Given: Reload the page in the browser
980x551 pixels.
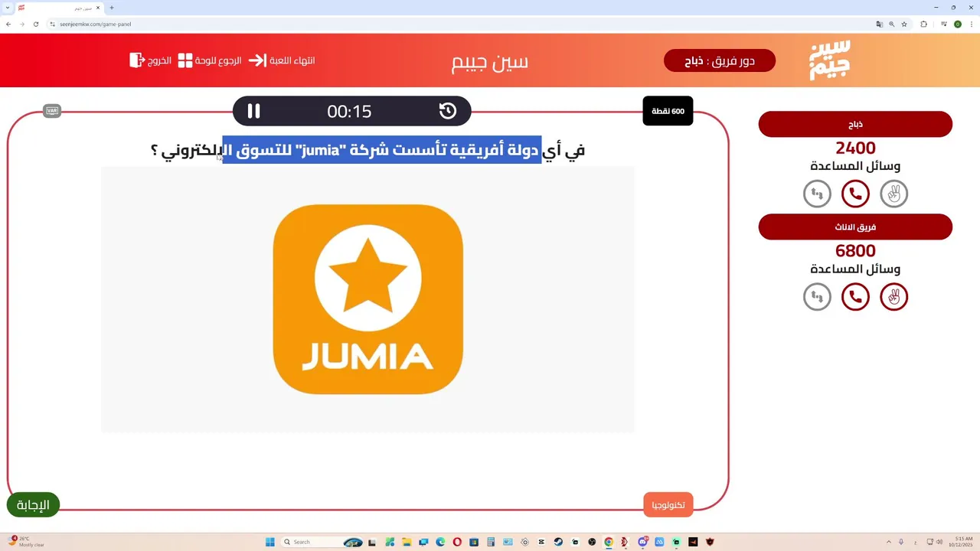Looking at the screenshot, I should (x=35, y=24).
